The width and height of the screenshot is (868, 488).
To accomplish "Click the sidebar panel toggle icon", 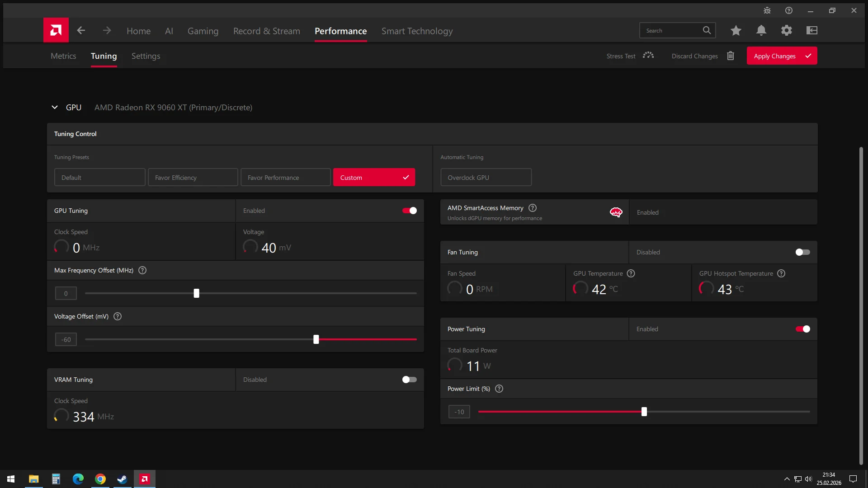I will pos(812,30).
